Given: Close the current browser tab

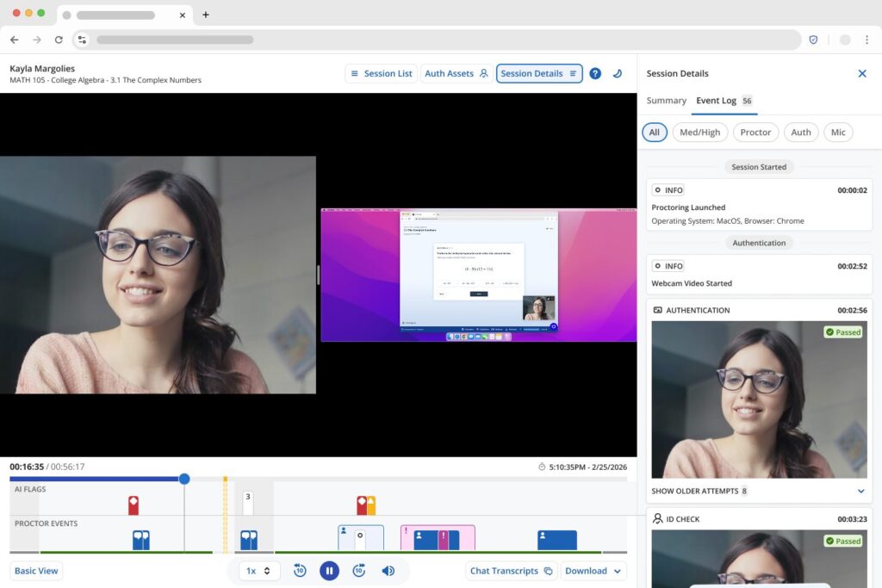Looking at the screenshot, I should tap(183, 15).
